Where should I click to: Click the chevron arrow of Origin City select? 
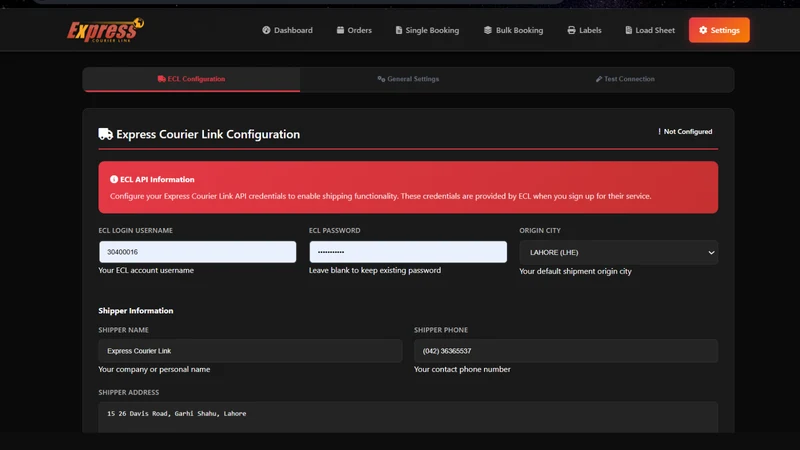[x=711, y=253]
